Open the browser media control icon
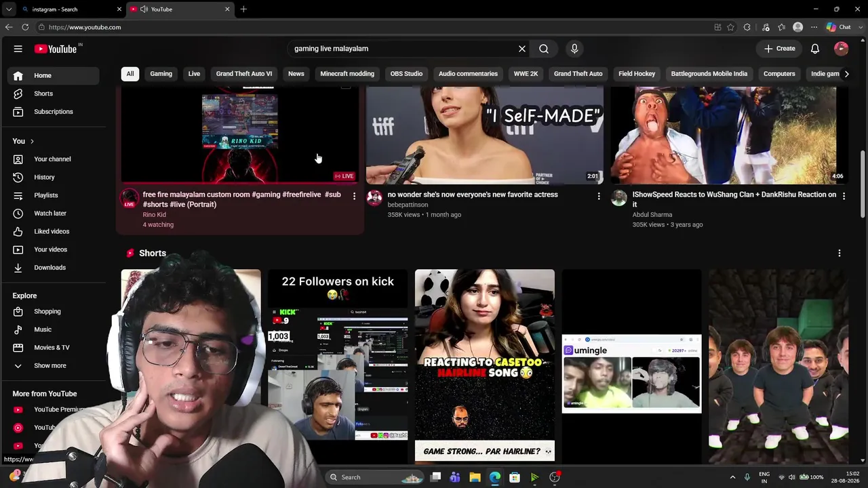868x488 pixels. click(x=766, y=27)
